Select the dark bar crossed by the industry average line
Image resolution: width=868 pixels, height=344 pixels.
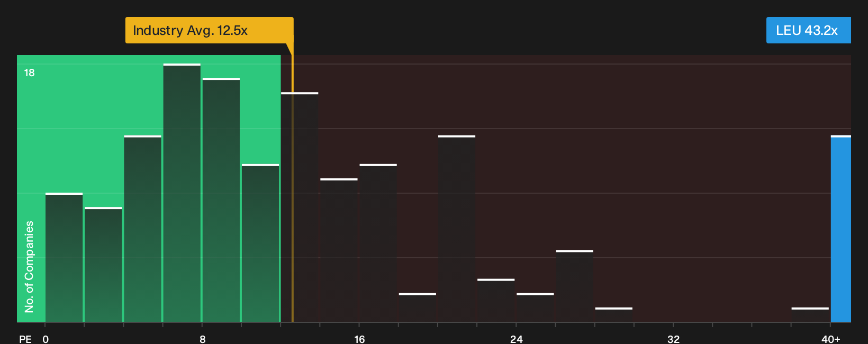(300, 207)
